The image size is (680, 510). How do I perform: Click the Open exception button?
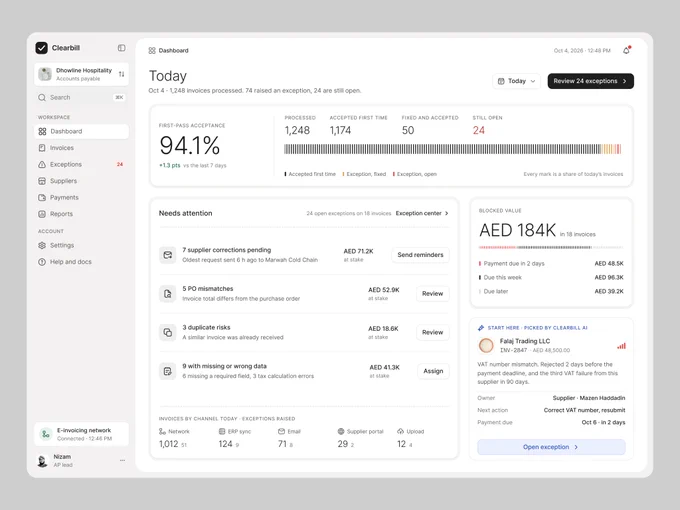point(551,447)
